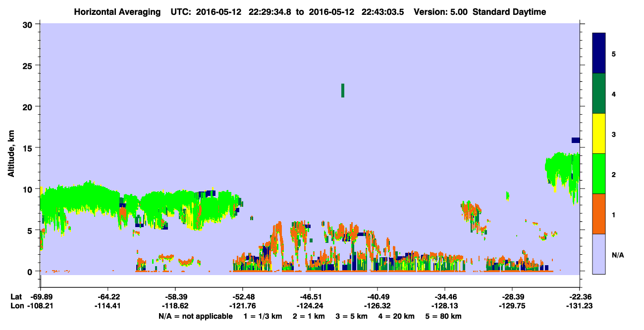
Task: Click longitude value -129.75
Action: 512,306
